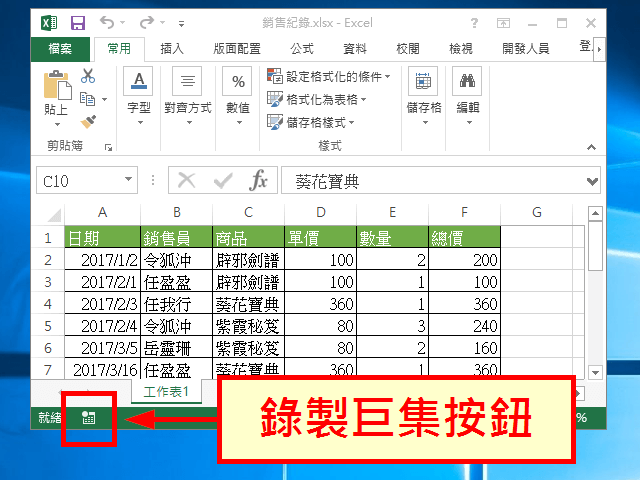Click cell 任我行 in row 4
Screen dimensions: 640x480
176,304
